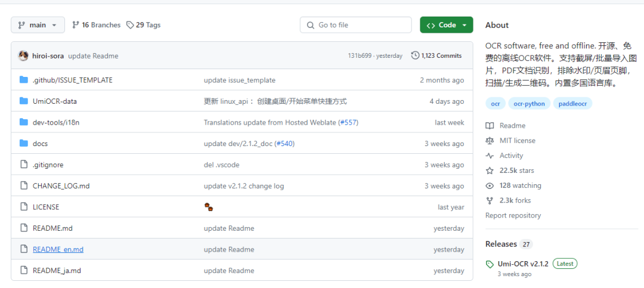Image resolution: width=644 pixels, height=288 pixels.
Task: Open the dev-tools/i18n folder
Action: pyautogui.click(x=56, y=122)
